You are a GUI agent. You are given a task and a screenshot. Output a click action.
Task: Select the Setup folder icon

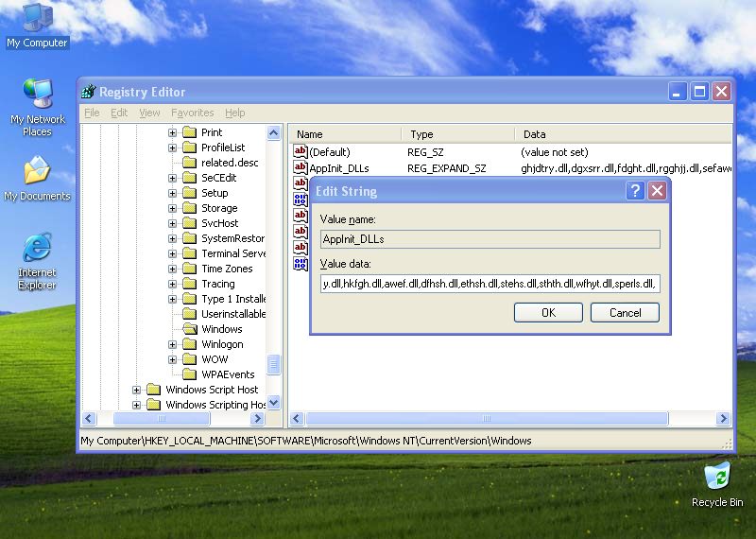click(190, 193)
